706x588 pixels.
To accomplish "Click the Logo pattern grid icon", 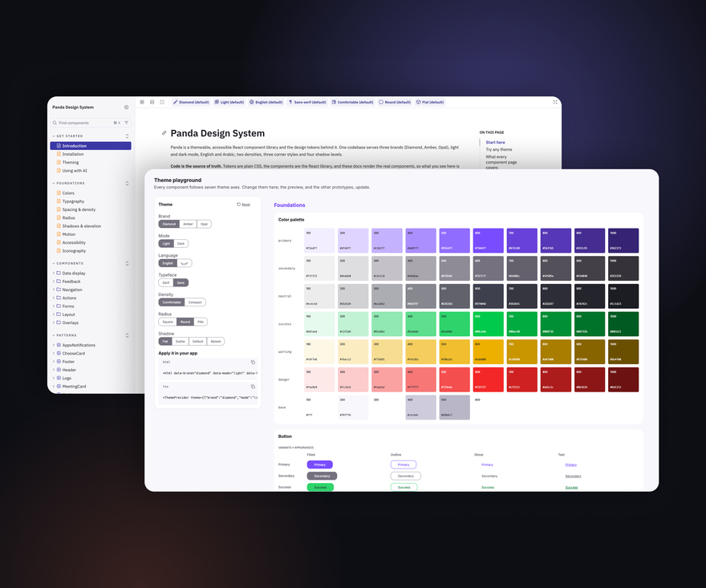I will 59,378.
